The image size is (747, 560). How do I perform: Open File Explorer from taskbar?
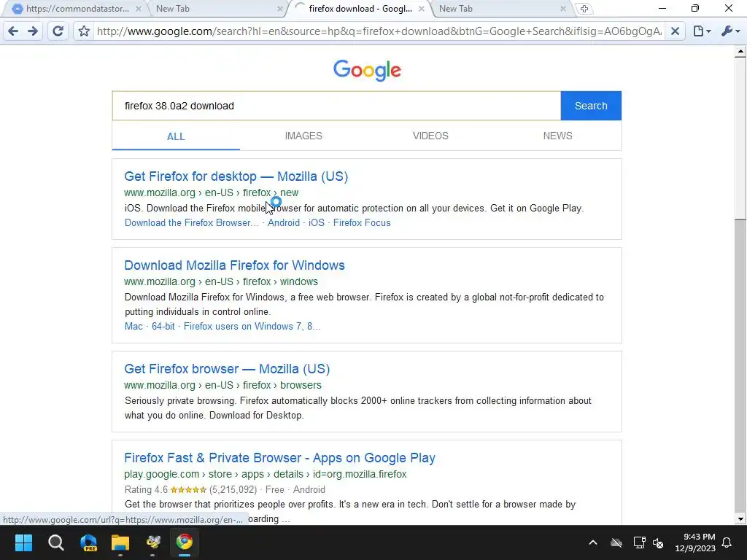pos(120,542)
